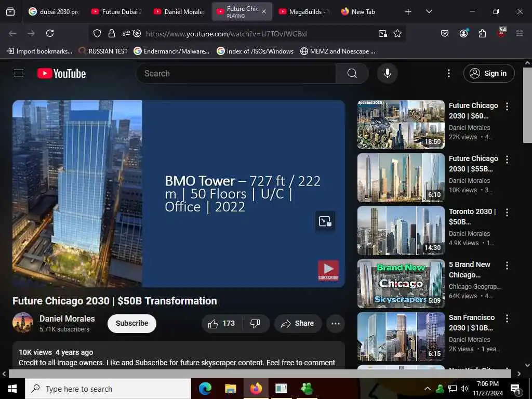
Task: Click the picture-in-picture overlay on video
Action: [325, 221]
